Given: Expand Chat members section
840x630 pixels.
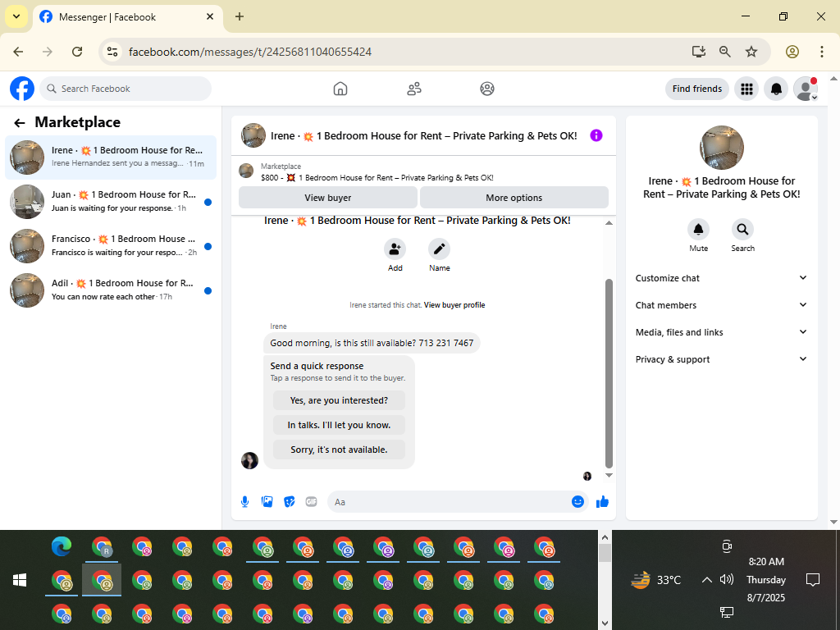Looking at the screenshot, I should tap(721, 305).
